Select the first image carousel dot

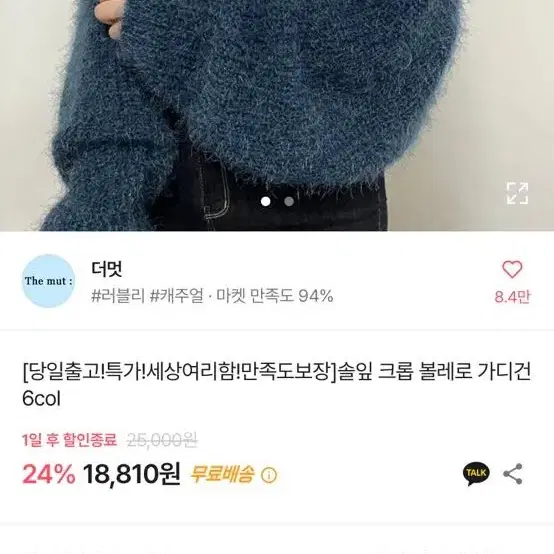point(265,201)
